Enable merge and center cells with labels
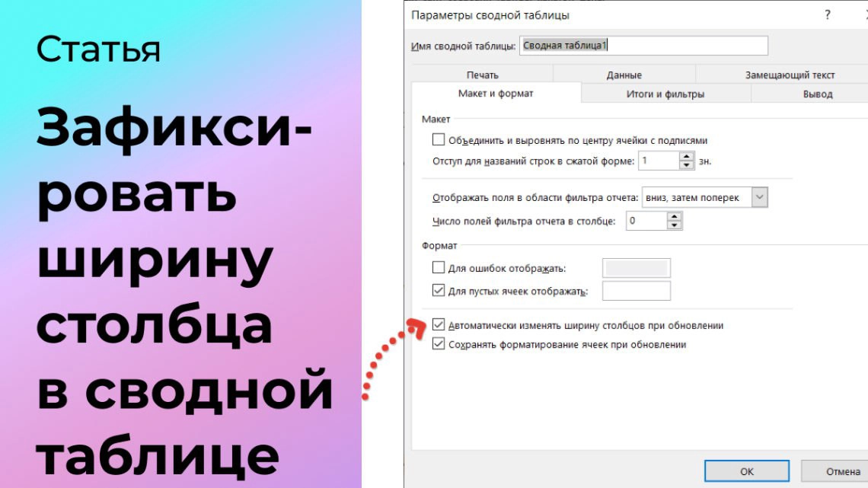This screenshot has width=868, height=488. pos(439,139)
